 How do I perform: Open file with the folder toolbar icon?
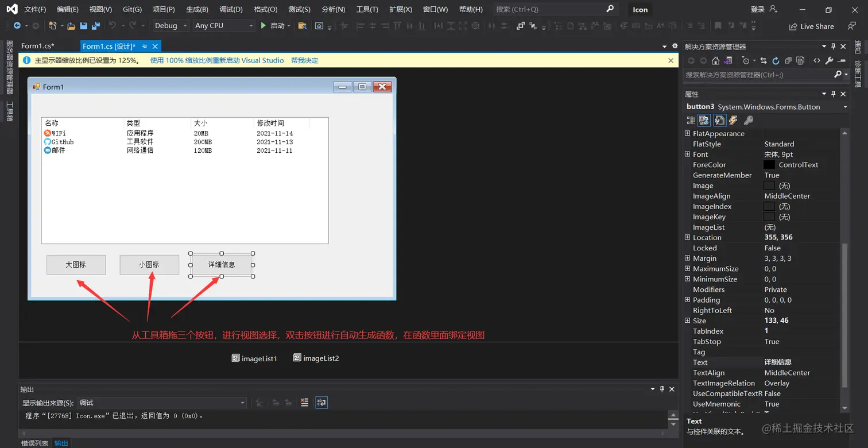coord(71,26)
